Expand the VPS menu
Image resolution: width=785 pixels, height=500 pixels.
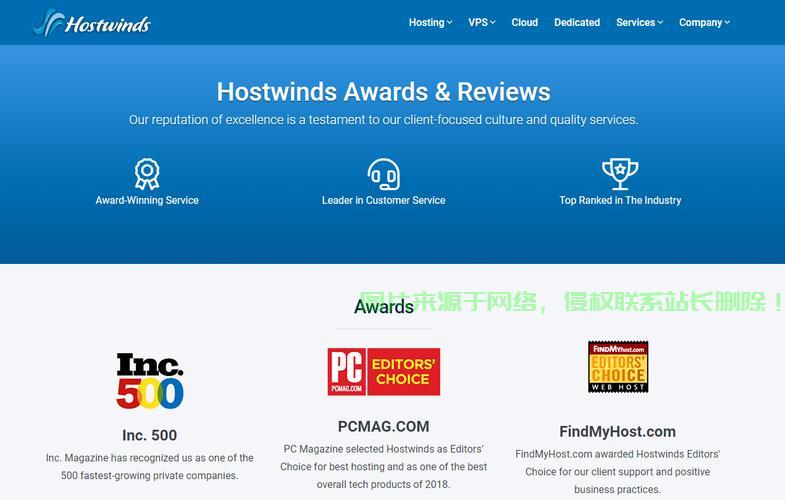482,23
